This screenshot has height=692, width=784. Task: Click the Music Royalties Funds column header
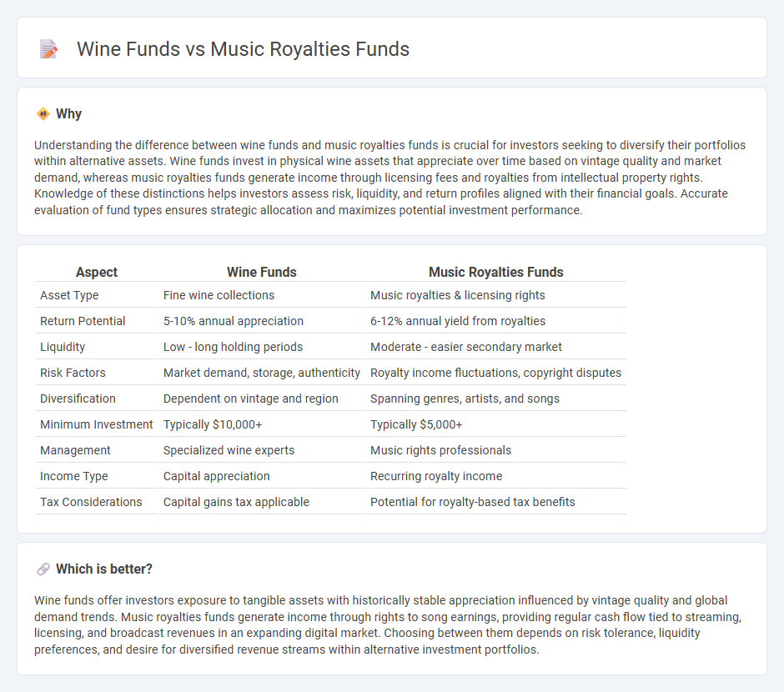click(x=496, y=272)
